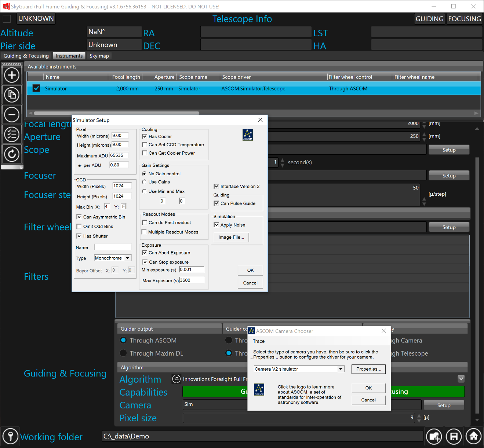Check Multiple Readout Modes
The image size is (484, 448).
tap(144, 232)
